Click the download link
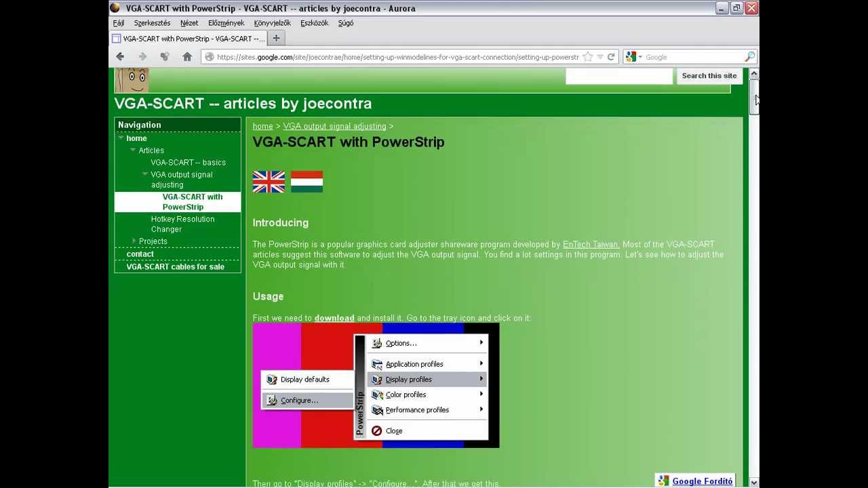The image size is (868, 488). coord(334,318)
